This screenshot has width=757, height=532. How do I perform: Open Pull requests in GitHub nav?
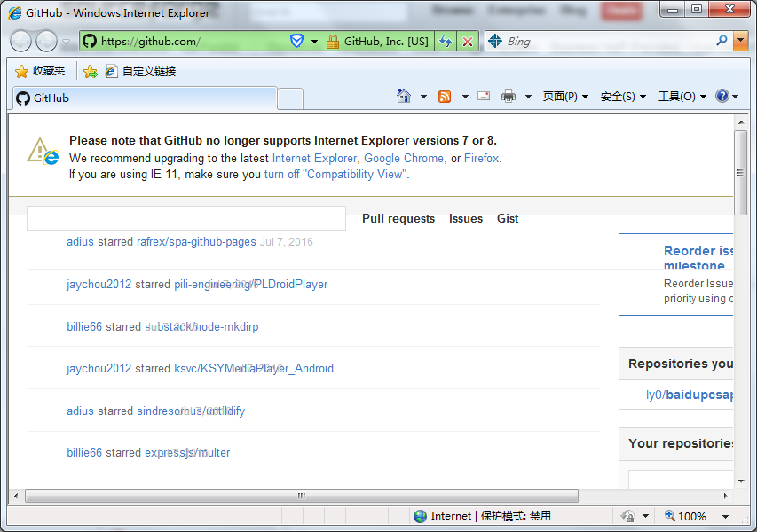pos(398,218)
